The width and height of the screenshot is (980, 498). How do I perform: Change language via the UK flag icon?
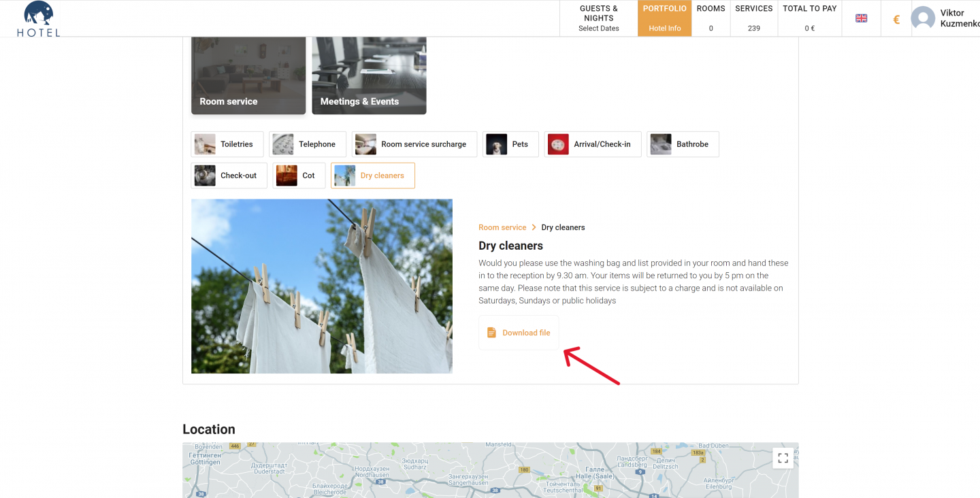[862, 18]
